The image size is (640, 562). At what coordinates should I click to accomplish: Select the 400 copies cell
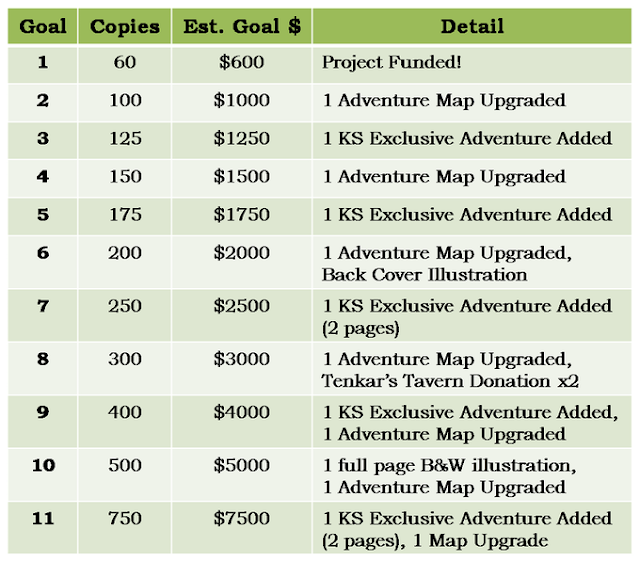124,421
